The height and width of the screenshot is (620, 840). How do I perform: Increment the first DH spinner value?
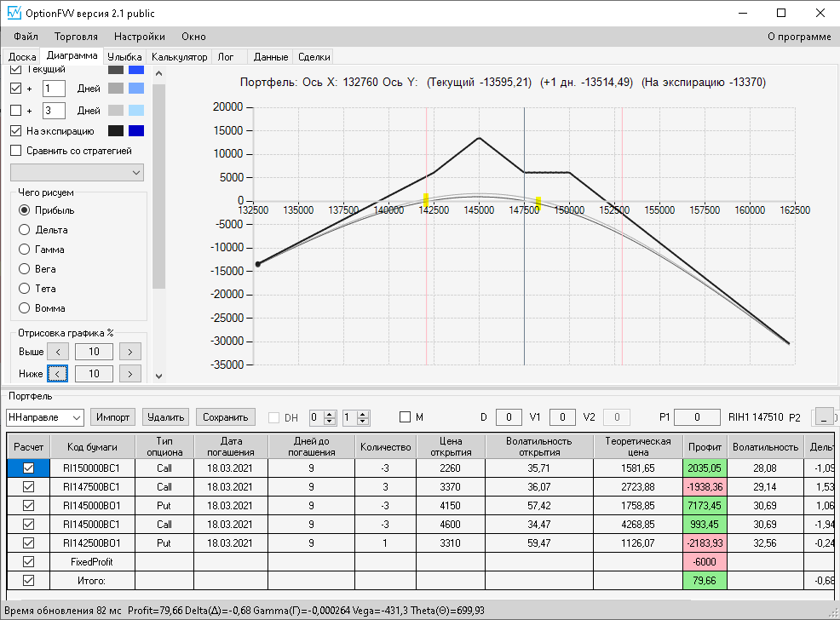tap(330, 414)
